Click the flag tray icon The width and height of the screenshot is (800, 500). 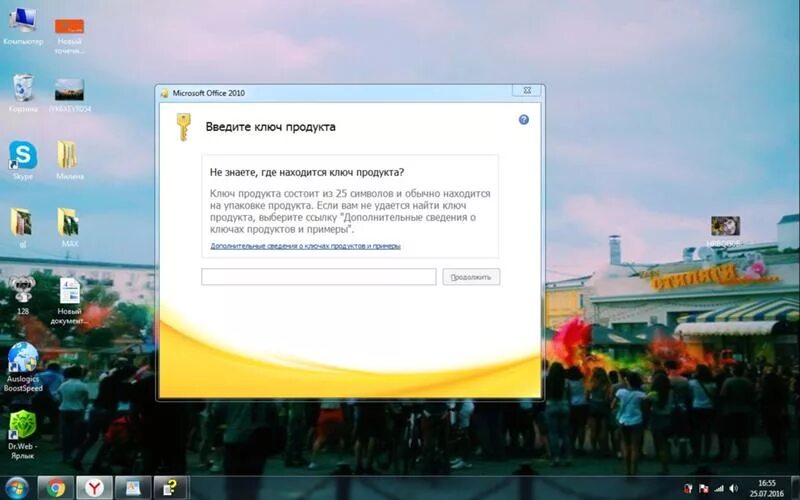click(704, 488)
